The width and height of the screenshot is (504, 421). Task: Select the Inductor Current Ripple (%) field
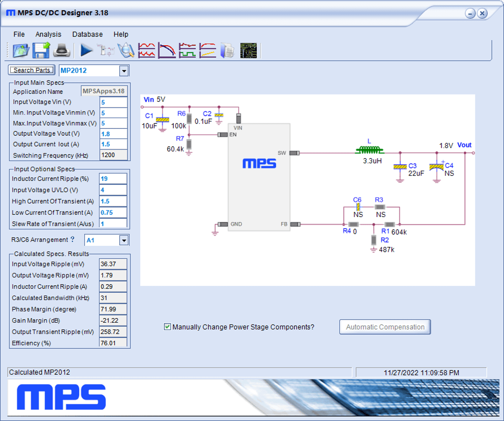click(x=113, y=179)
